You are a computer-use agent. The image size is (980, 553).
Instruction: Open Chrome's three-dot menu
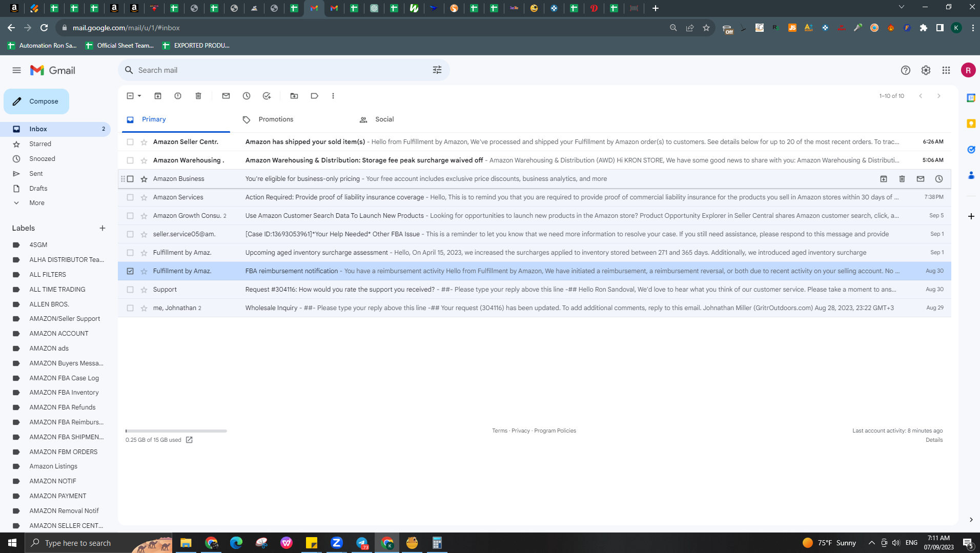(973, 28)
